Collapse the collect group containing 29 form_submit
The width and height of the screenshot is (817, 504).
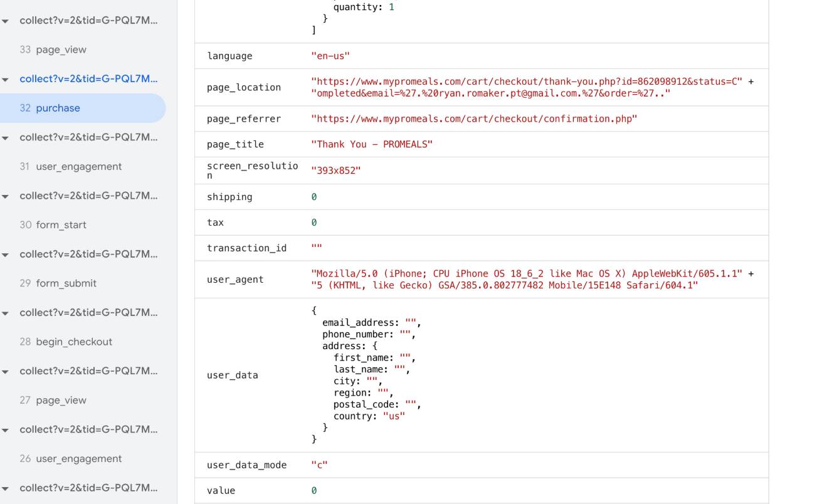click(x=6, y=254)
